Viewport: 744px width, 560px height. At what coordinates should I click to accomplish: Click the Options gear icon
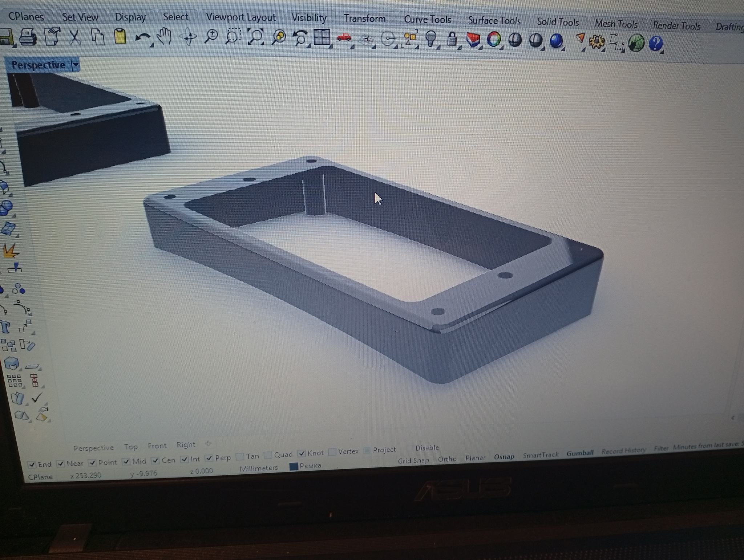point(596,42)
